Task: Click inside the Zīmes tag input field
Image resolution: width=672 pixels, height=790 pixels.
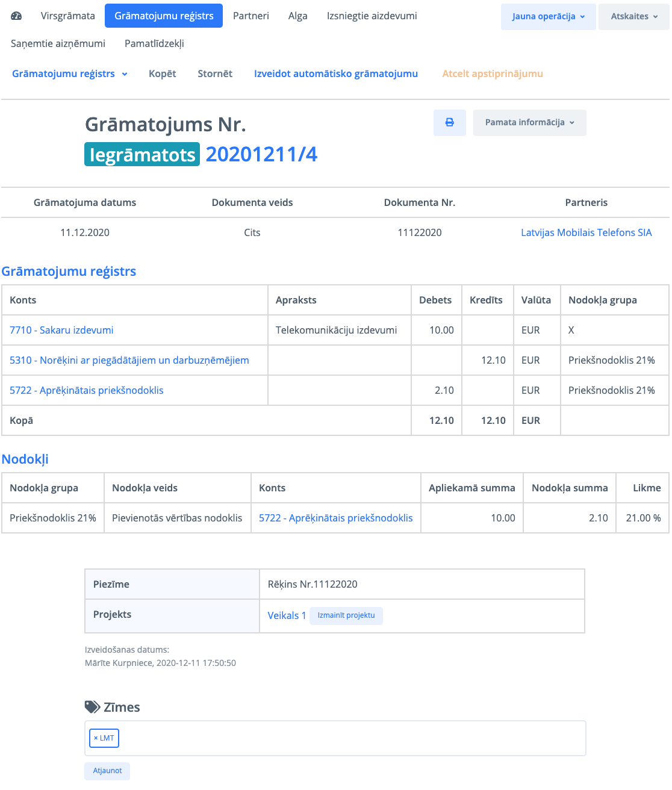Action: coord(349,738)
